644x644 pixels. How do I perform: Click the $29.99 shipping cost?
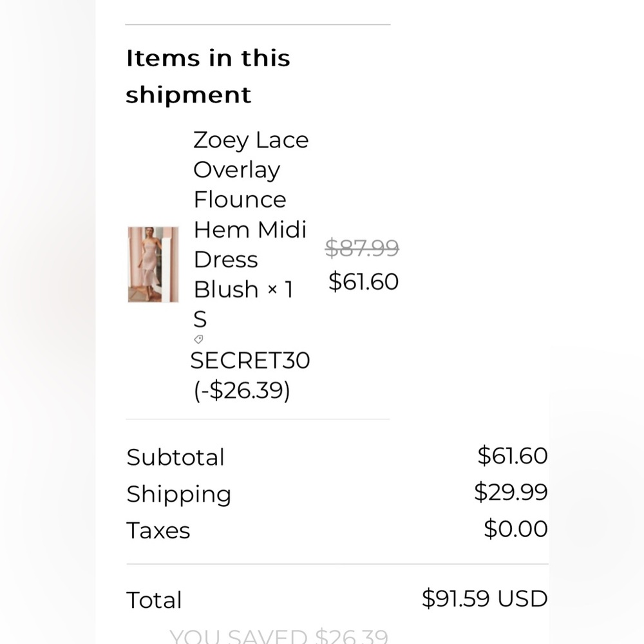click(x=511, y=491)
